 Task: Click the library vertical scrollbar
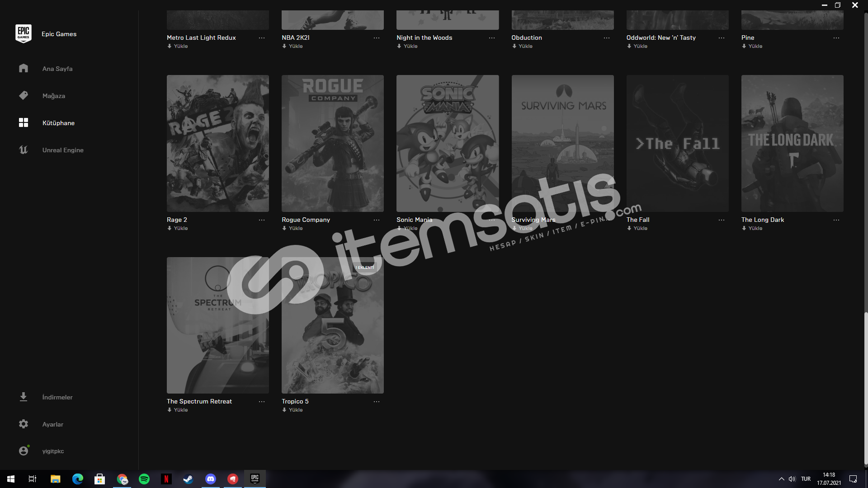coord(866,389)
